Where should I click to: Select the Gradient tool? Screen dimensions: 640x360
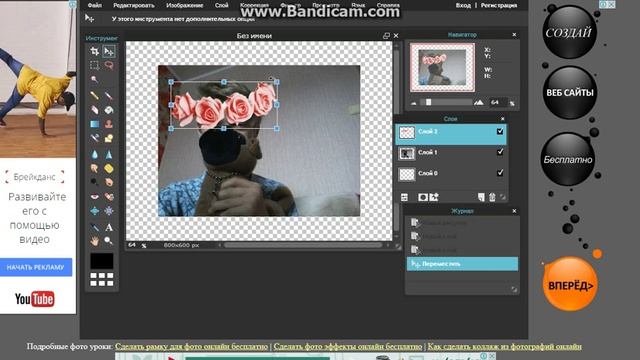point(95,124)
